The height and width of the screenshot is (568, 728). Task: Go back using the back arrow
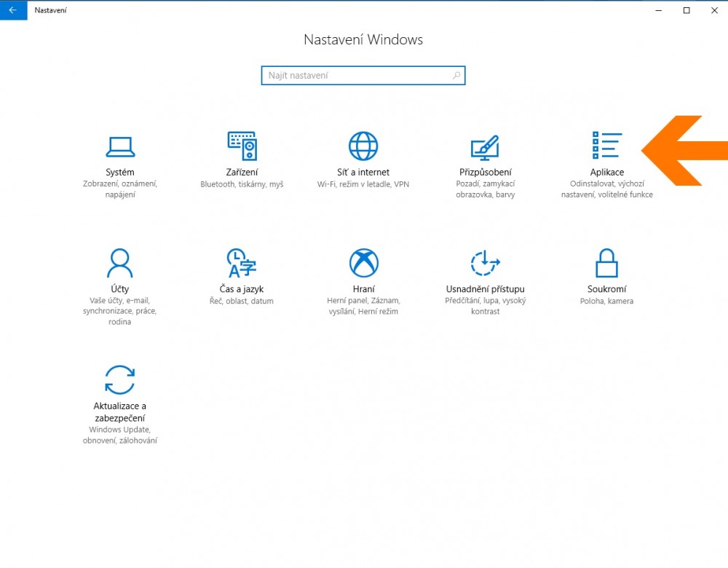click(12, 10)
